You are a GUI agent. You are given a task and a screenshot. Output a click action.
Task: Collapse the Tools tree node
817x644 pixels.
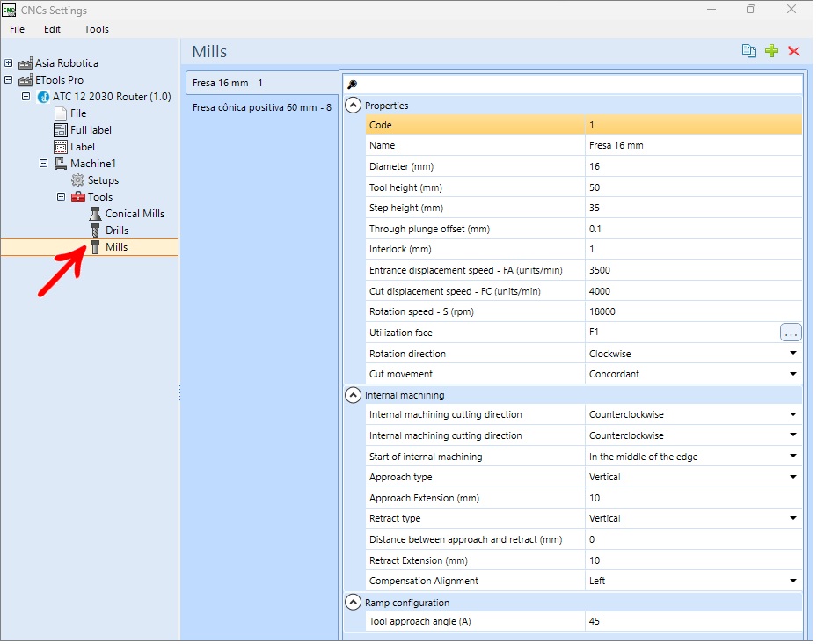point(61,196)
